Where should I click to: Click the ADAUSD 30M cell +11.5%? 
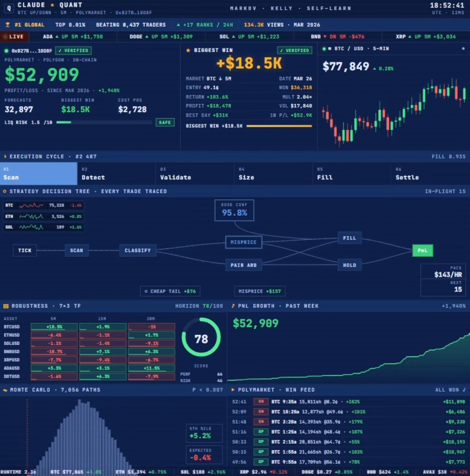152,368
